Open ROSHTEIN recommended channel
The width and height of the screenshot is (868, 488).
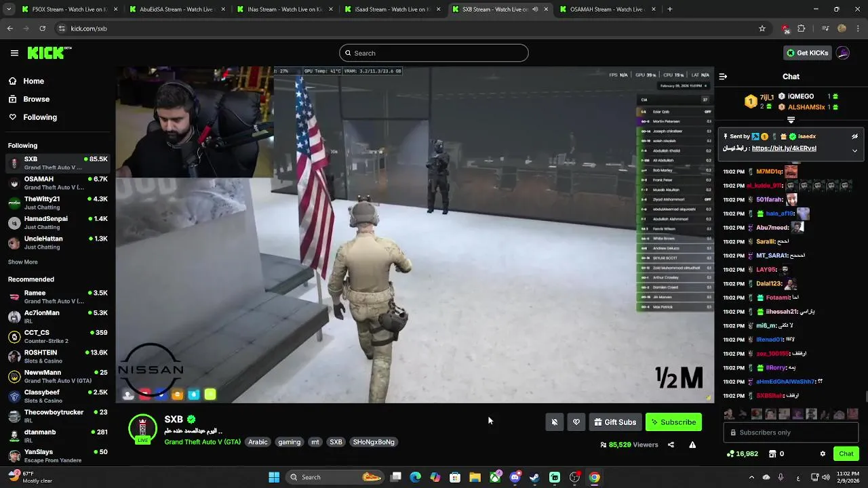click(58, 357)
